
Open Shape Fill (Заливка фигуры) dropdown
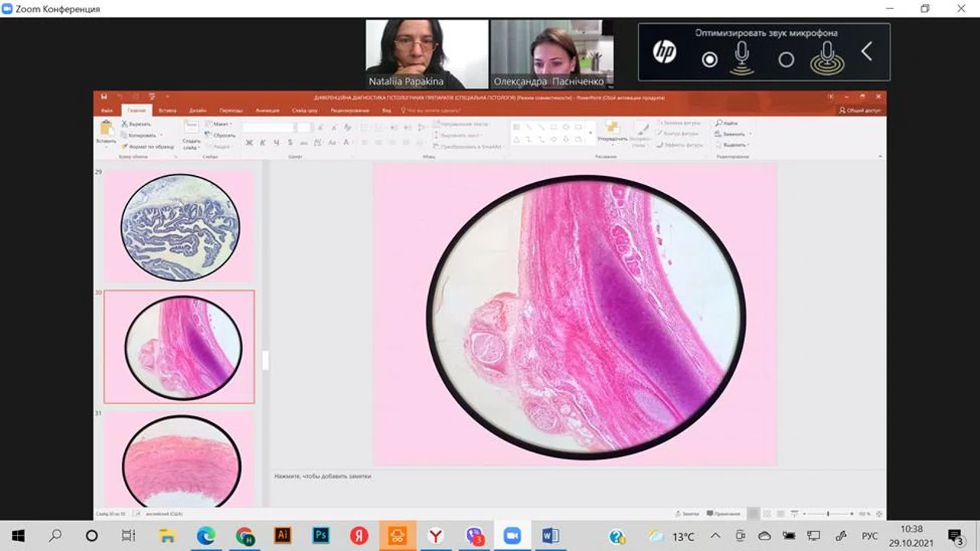pos(678,122)
